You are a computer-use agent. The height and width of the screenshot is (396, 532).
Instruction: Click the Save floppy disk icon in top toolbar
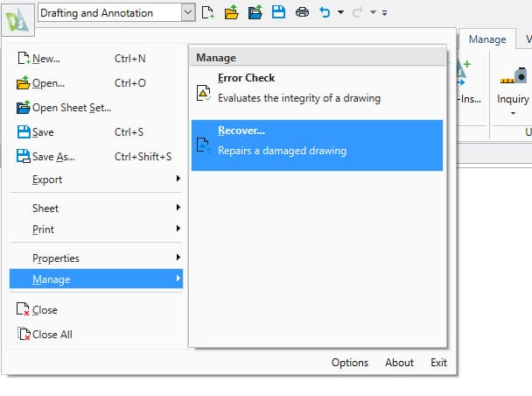tap(278, 13)
